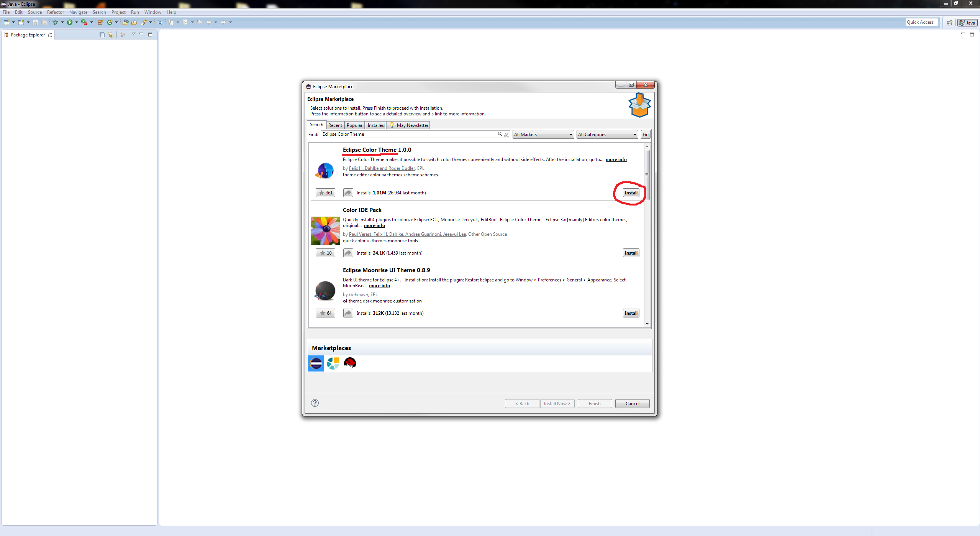
Task: Click the share arrow beside Color IDE Pack installs
Action: [347, 253]
